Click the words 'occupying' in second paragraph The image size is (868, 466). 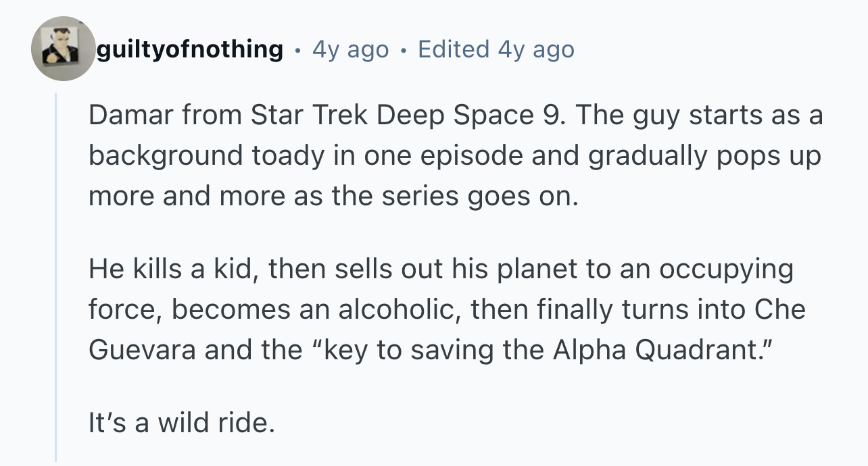[725, 269]
